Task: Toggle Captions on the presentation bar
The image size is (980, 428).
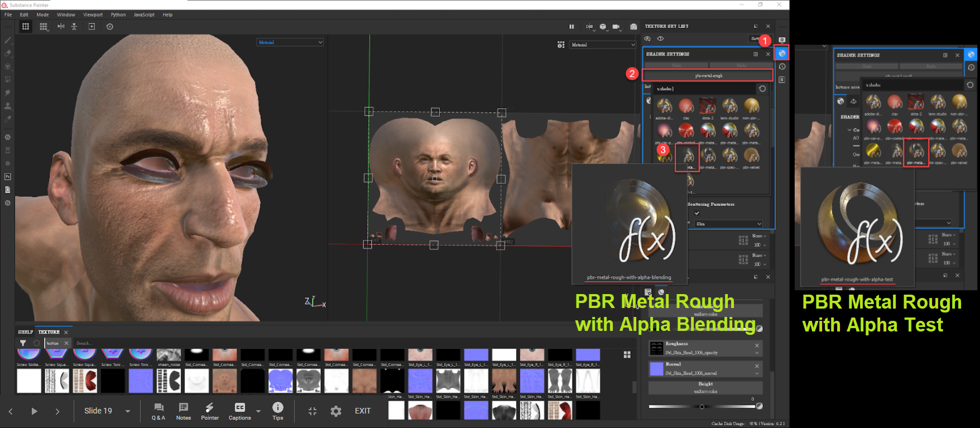Action: click(240, 411)
